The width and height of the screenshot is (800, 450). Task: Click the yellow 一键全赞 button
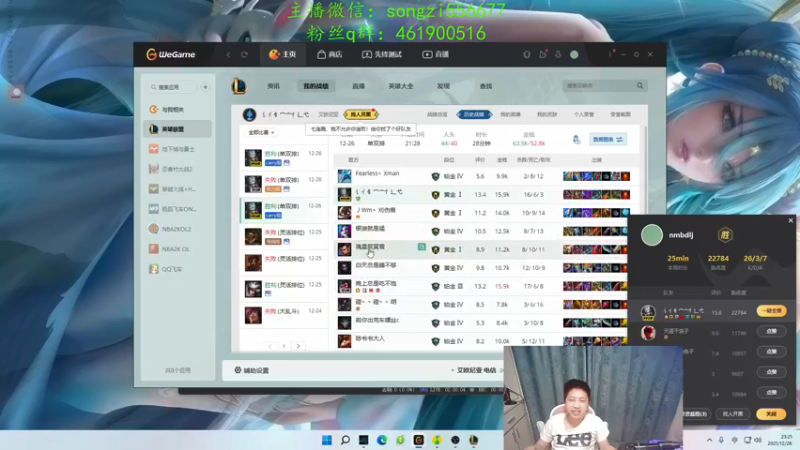(x=771, y=311)
